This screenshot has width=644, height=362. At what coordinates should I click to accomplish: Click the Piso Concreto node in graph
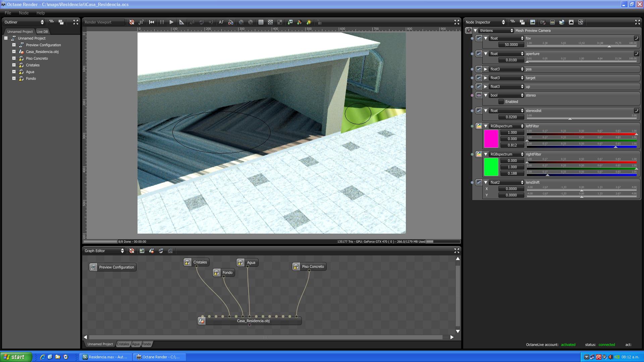(312, 266)
